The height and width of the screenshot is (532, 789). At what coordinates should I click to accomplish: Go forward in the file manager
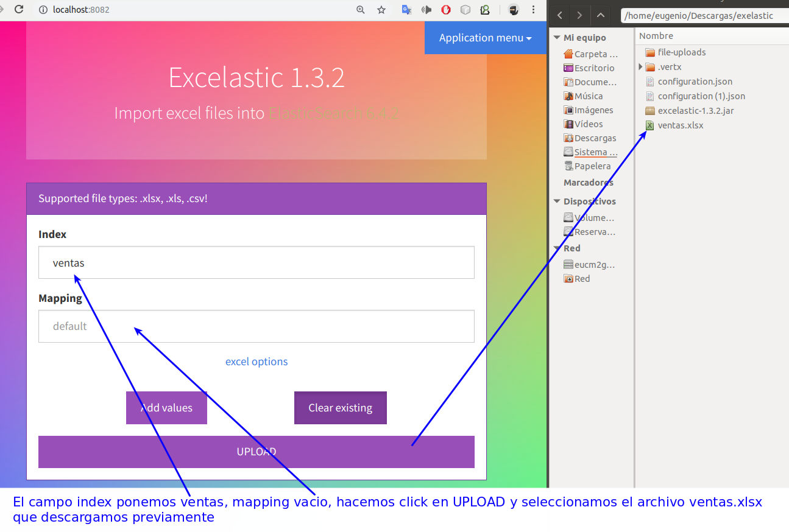579,15
